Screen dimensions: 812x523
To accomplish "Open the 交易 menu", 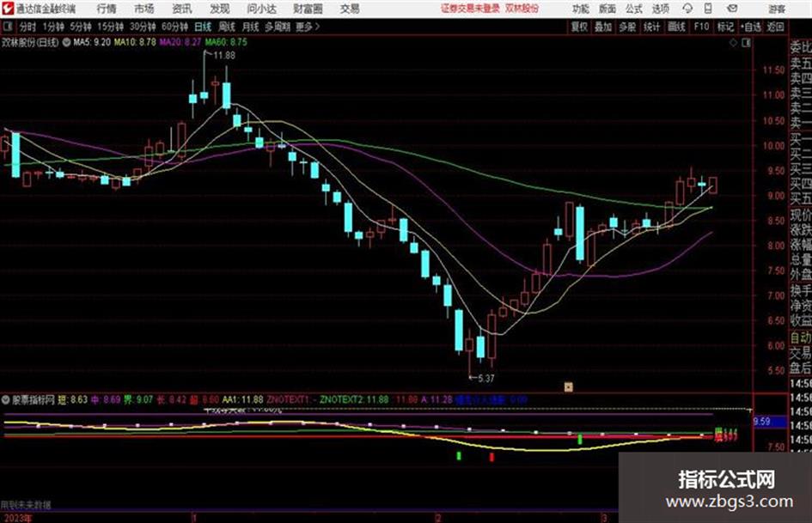I will pyautogui.click(x=350, y=9).
